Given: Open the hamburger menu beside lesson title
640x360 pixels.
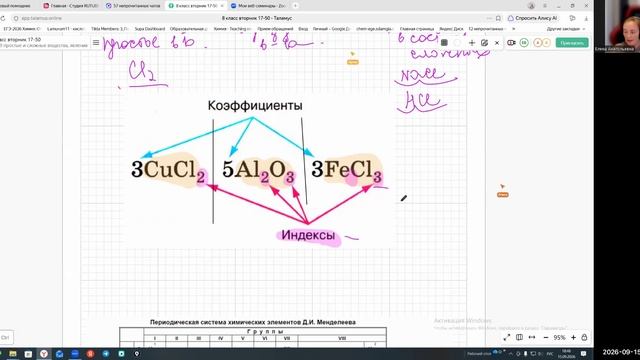Looking at the screenshot, I should tap(96, 42).
